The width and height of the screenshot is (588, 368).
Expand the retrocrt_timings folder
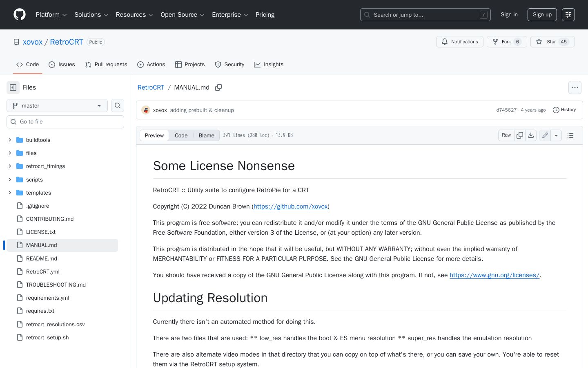point(10,166)
